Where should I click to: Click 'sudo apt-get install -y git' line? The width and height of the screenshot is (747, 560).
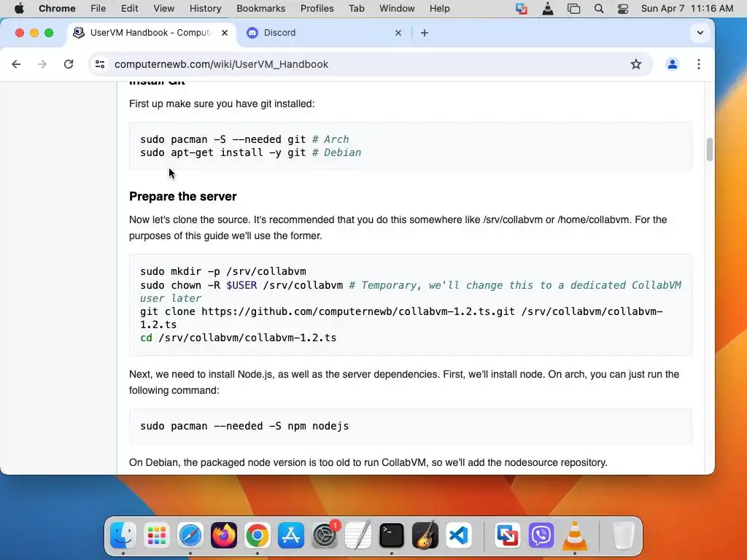click(x=251, y=152)
